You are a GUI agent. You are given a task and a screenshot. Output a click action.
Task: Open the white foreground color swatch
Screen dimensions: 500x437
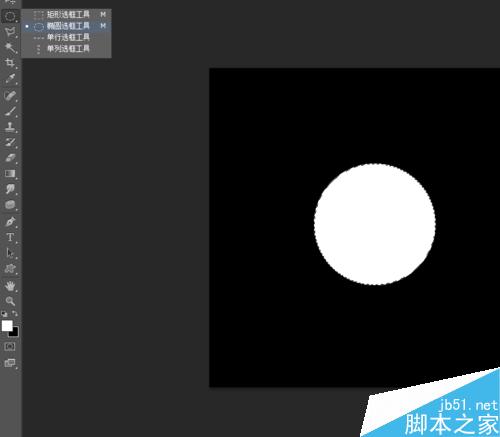pos(7,326)
